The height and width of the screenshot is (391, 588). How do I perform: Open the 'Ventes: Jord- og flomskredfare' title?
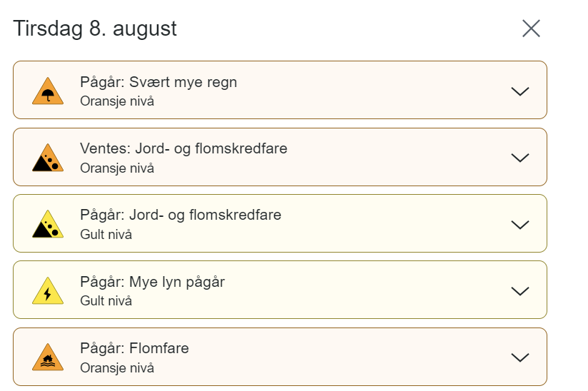pyautogui.click(x=184, y=149)
